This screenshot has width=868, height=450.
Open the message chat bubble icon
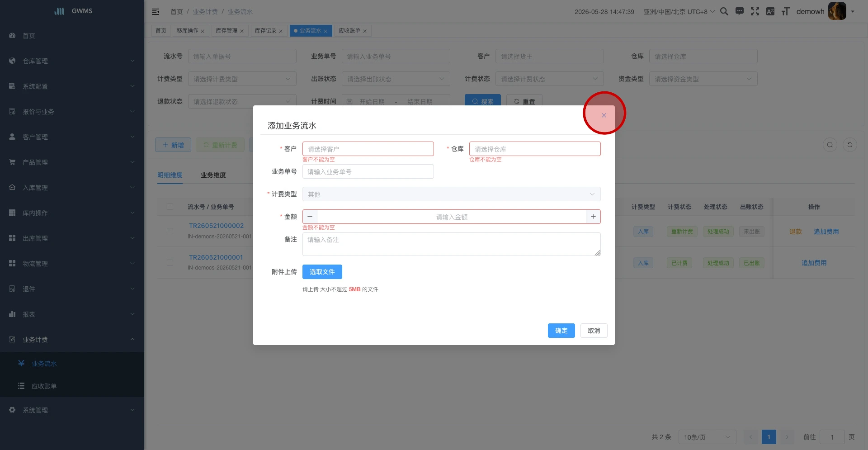click(x=740, y=11)
